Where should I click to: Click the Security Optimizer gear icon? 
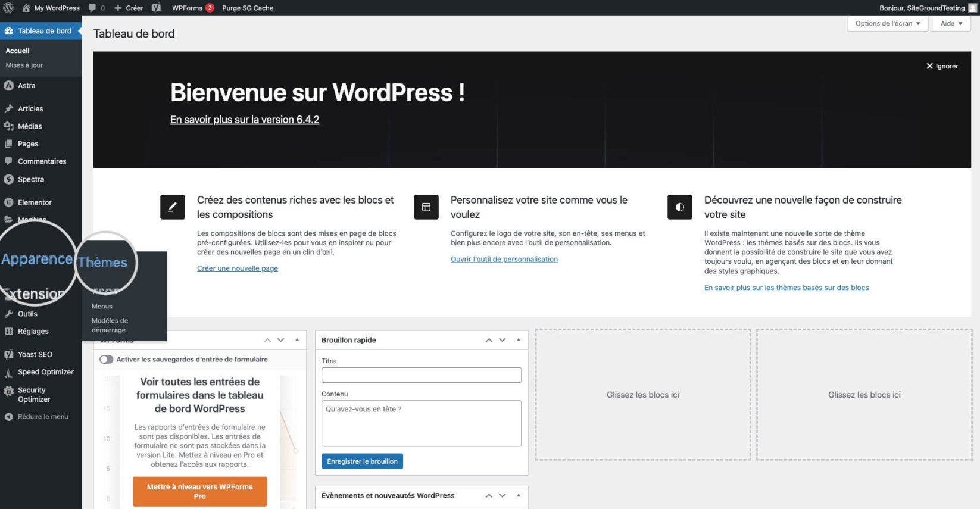(x=8, y=391)
